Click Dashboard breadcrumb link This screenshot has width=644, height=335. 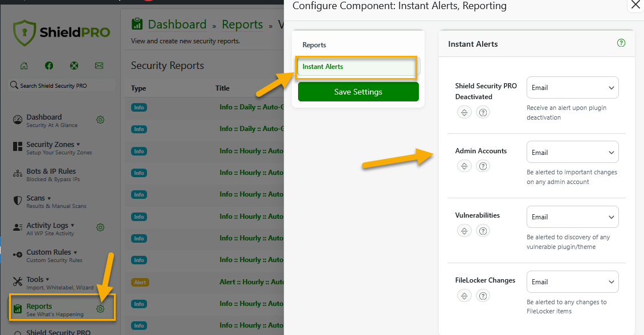click(177, 24)
